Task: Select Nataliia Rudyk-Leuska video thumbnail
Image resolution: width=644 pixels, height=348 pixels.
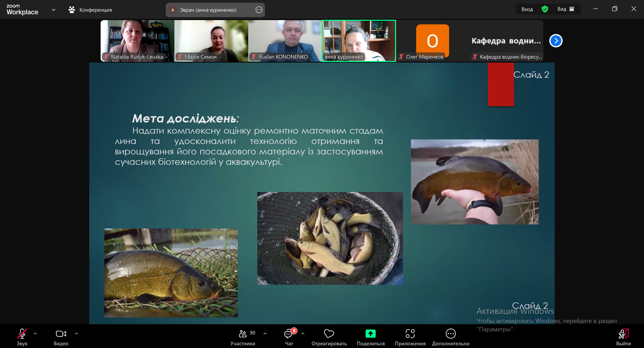Action: pyautogui.click(x=138, y=41)
